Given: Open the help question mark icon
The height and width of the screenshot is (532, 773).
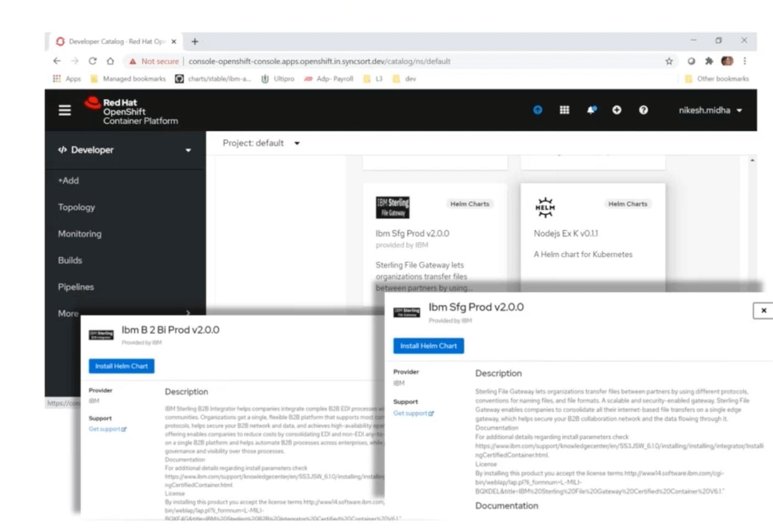Looking at the screenshot, I should tap(643, 110).
